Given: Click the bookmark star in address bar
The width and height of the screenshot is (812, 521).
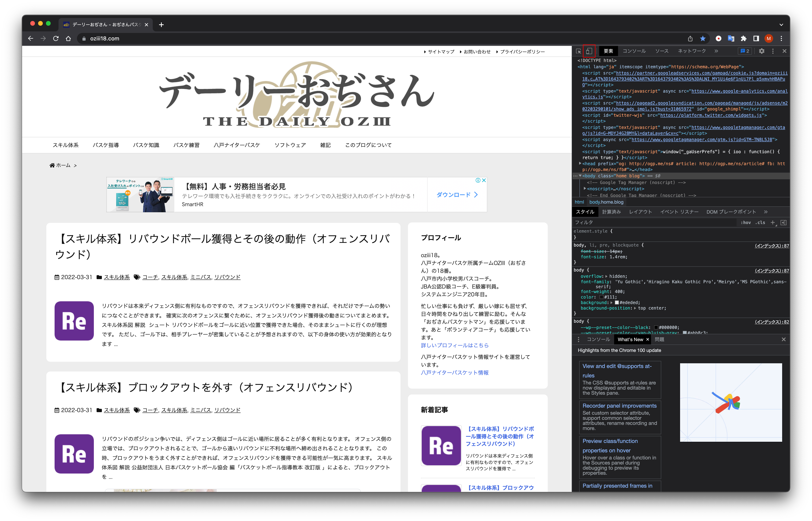Looking at the screenshot, I should click(703, 39).
